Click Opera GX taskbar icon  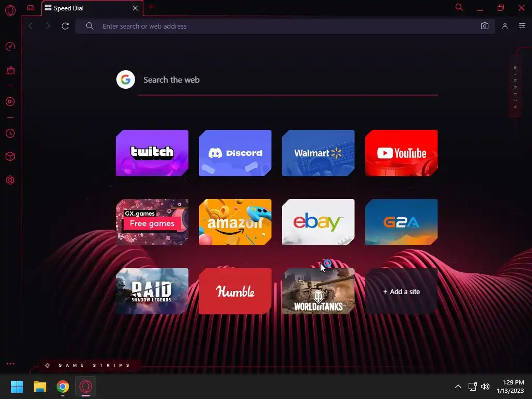pos(86,387)
